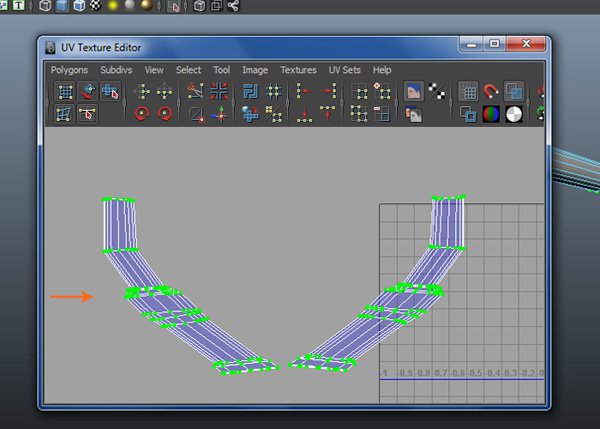Toggle isolate select mode icon
Screen dimensions: 600x429
pyautogui.click(x=359, y=91)
